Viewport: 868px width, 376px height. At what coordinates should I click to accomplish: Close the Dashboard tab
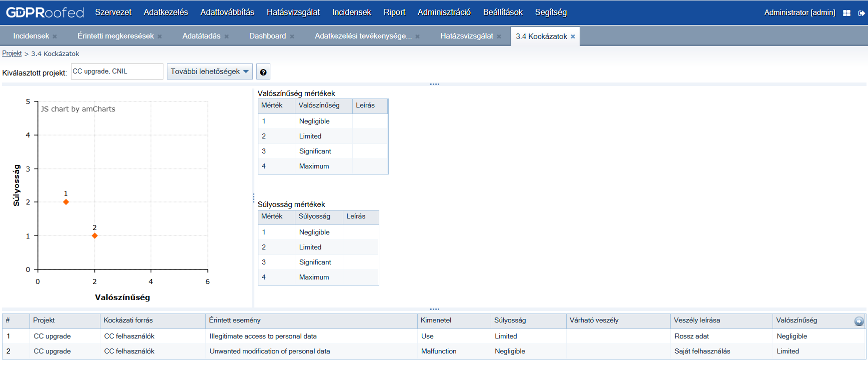292,36
